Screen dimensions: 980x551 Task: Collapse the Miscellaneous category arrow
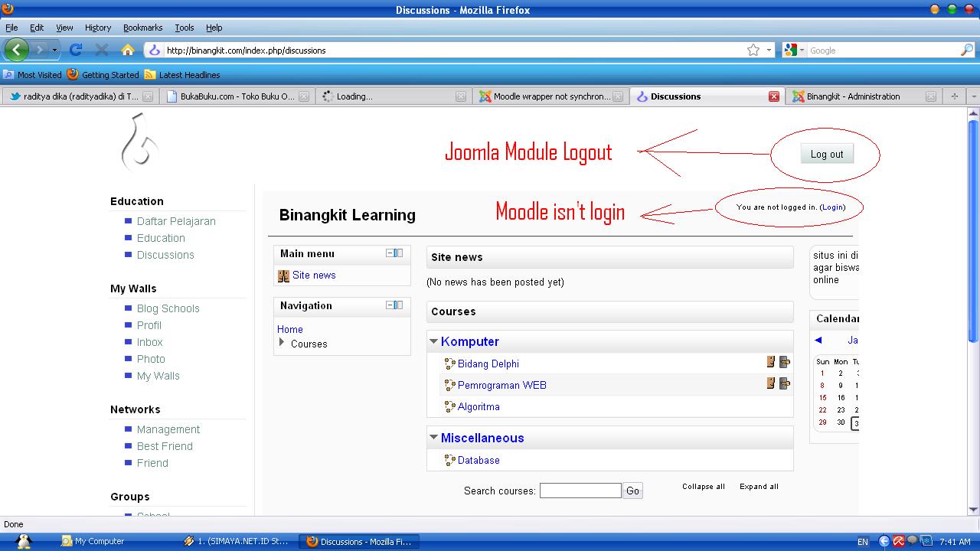[x=434, y=438]
